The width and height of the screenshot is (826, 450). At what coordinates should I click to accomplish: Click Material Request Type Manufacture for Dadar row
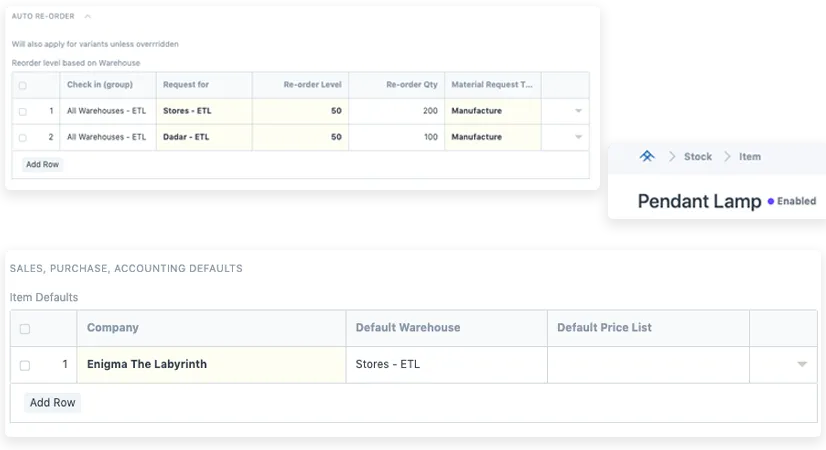click(x=494, y=137)
